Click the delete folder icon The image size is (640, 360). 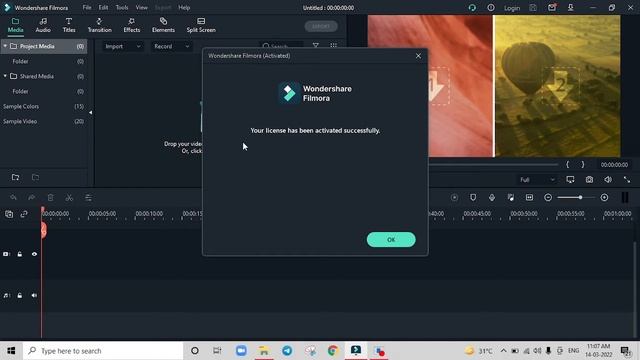click(x=36, y=177)
